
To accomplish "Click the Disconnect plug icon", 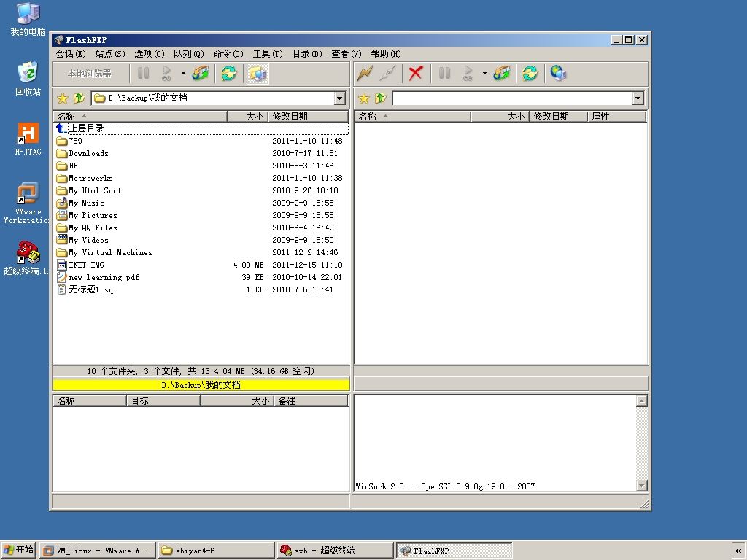I will (388, 74).
